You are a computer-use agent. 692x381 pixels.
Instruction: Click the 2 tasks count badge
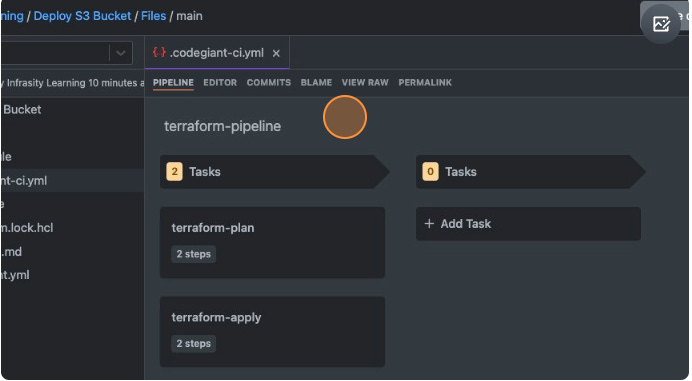[174, 172]
